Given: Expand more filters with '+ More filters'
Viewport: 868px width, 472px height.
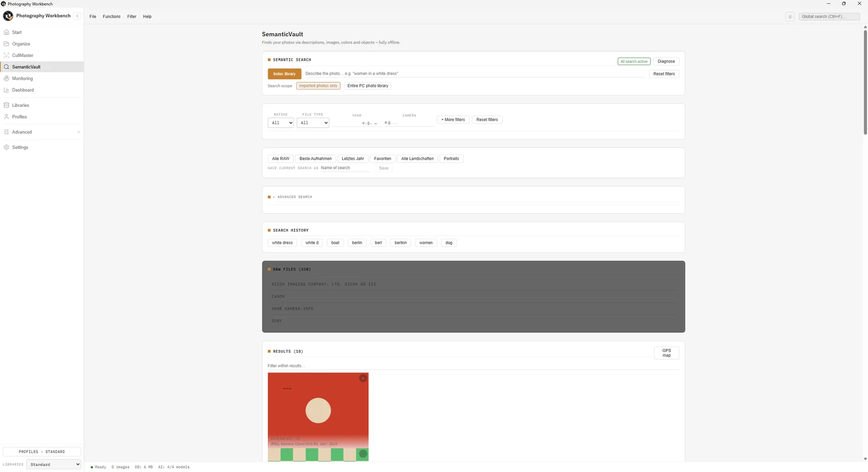Looking at the screenshot, I should pyautogui.click(x=453, y=120).
